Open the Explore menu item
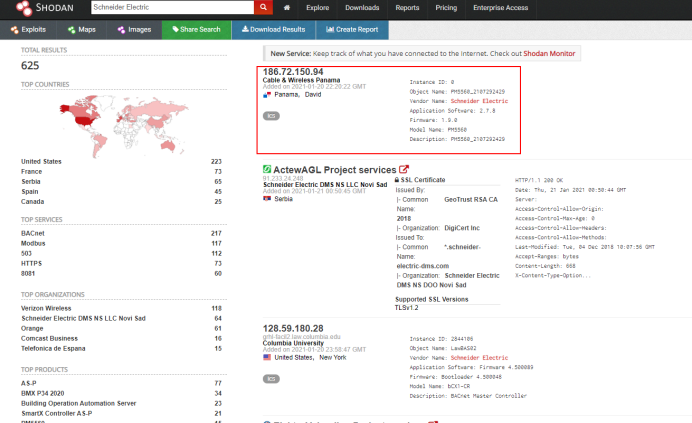692x423 pixels. [317, 7]
